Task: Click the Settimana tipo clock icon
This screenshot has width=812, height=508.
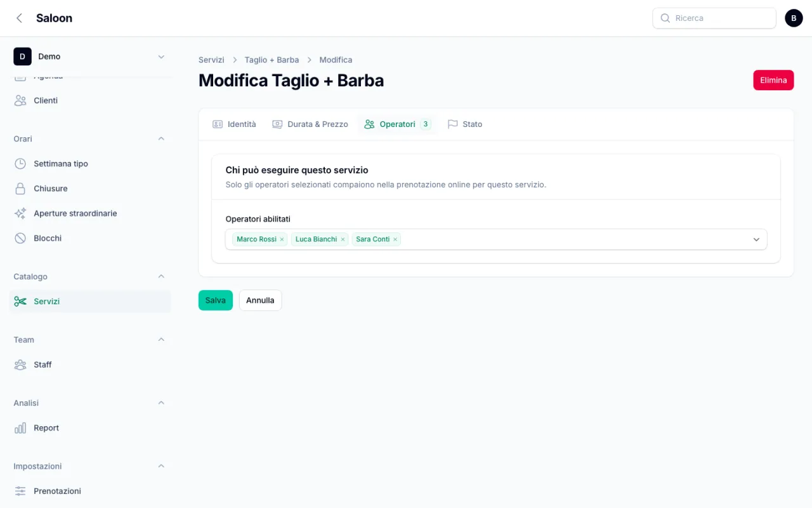Action: [20, 164]
